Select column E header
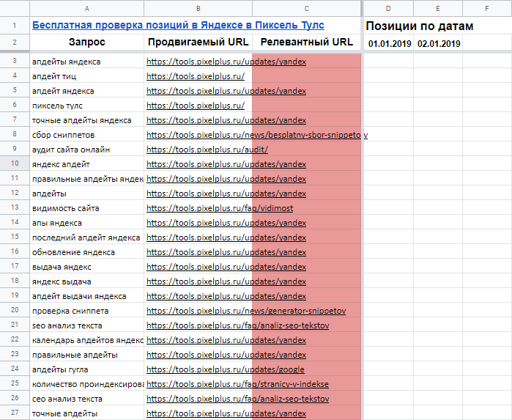This screenshot has height=420, width=512. [438, 9]
